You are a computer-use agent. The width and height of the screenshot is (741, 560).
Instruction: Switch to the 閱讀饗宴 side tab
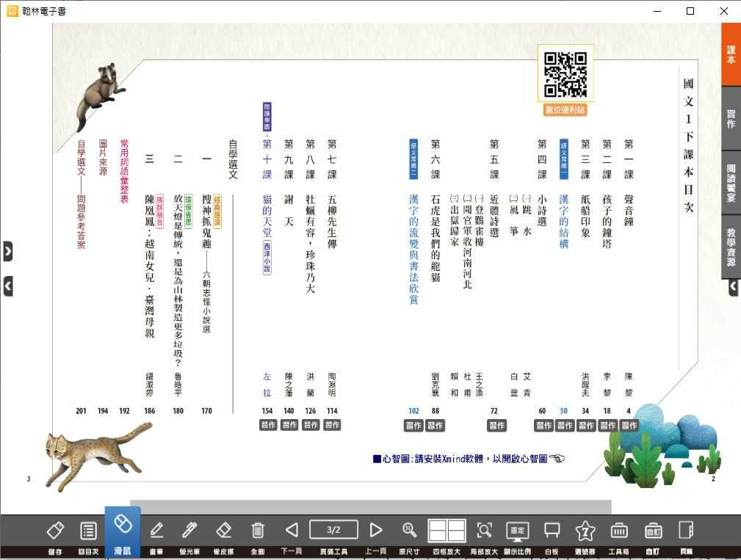731,183
